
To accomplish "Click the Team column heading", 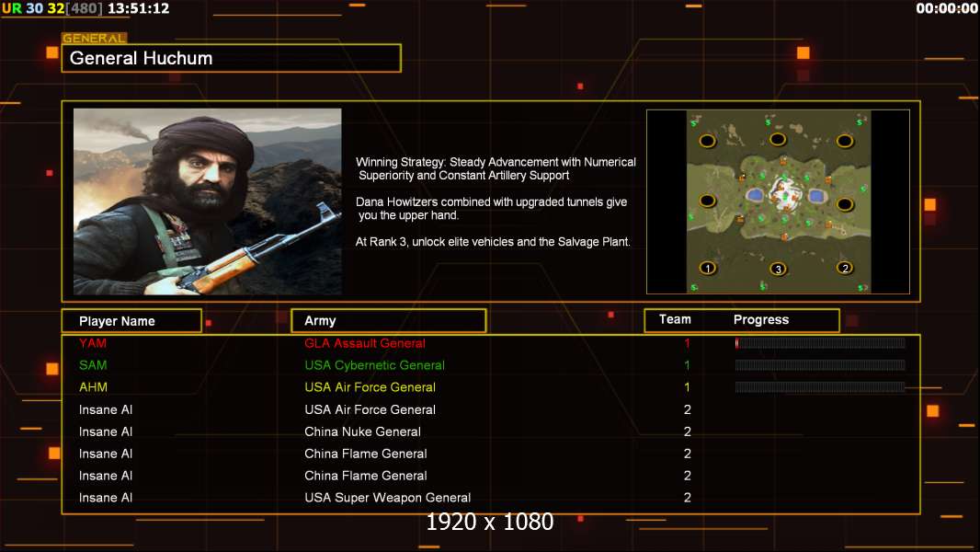I will pyautogui.click(x=675, y=319).
